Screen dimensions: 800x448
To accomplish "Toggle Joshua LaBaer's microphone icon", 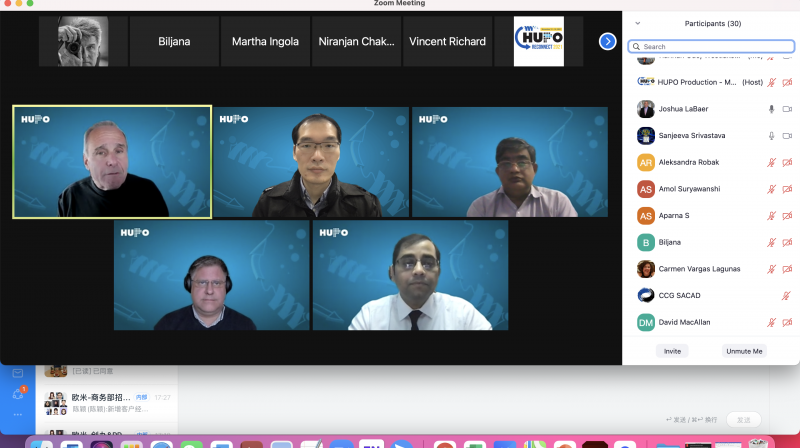I will [x=771, y=109].
